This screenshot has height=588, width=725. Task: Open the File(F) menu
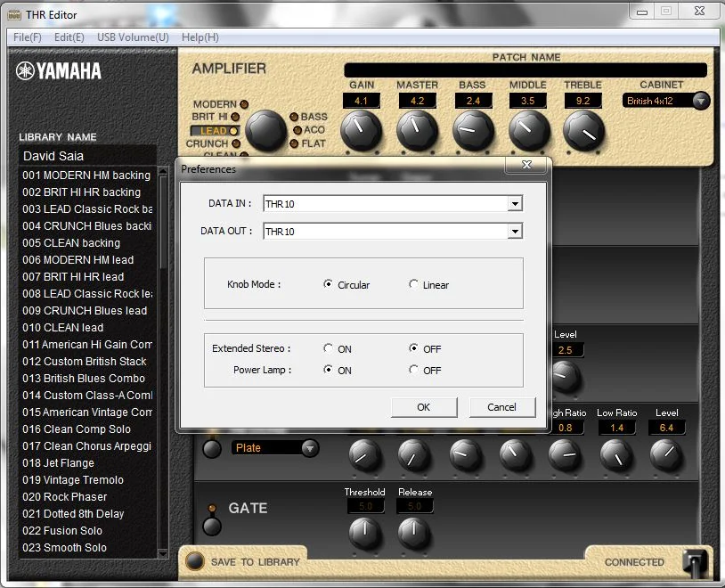tap(28, 37)
